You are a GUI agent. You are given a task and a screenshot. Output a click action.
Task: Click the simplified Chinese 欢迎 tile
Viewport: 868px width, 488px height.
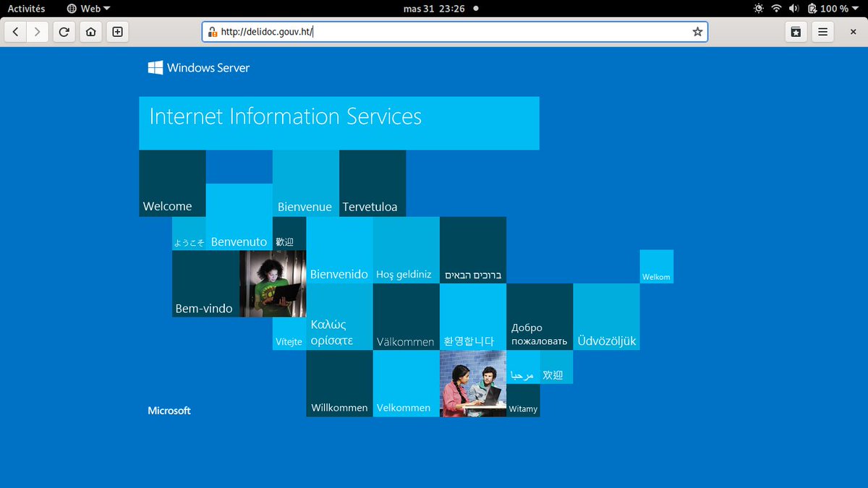coord(556,367)
